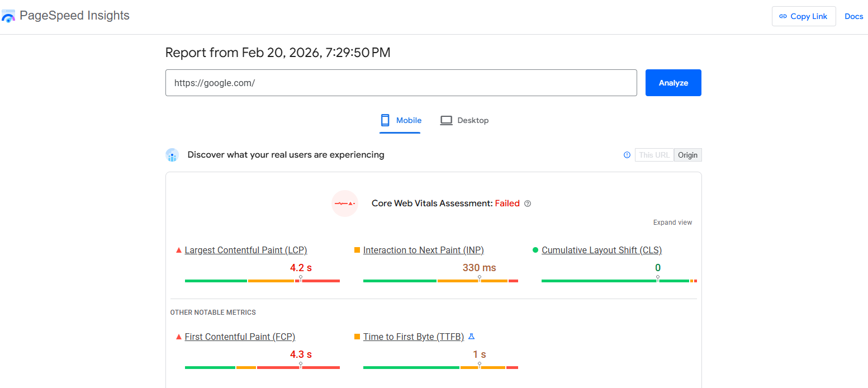This screenshot has width=868, height=388.
Task: Click the failed Core Web Vitals pulse icon
Action: click(344, 204)
